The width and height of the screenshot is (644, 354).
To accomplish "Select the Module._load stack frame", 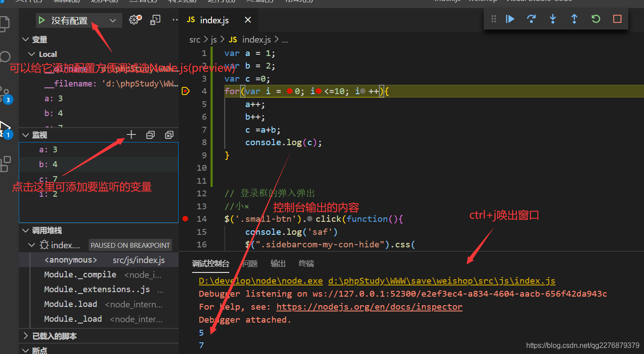I will (x=99, y=319).
